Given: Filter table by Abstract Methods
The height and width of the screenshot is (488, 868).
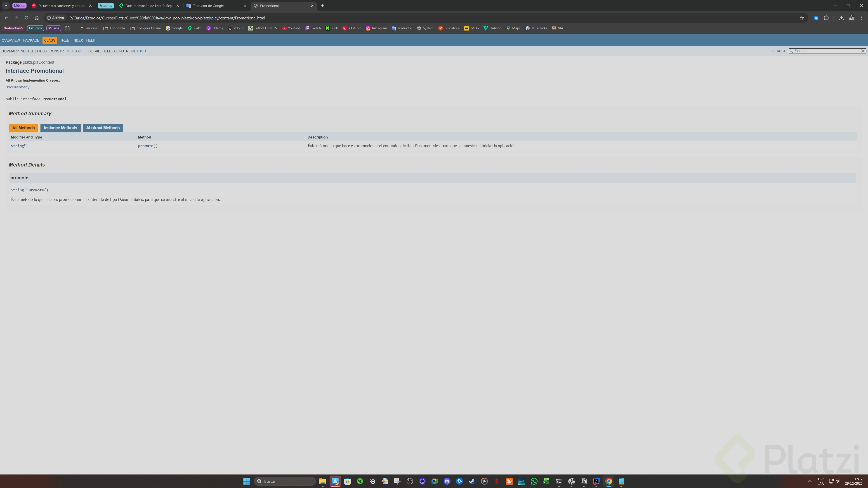Looking at the screenshot, I should point(103,128).
